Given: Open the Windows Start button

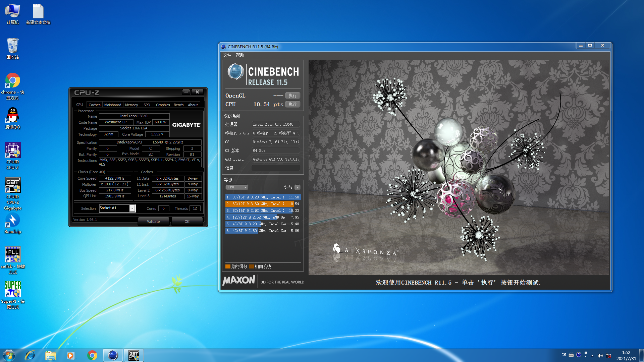Looking at the screenshot, I should point(9,355).
